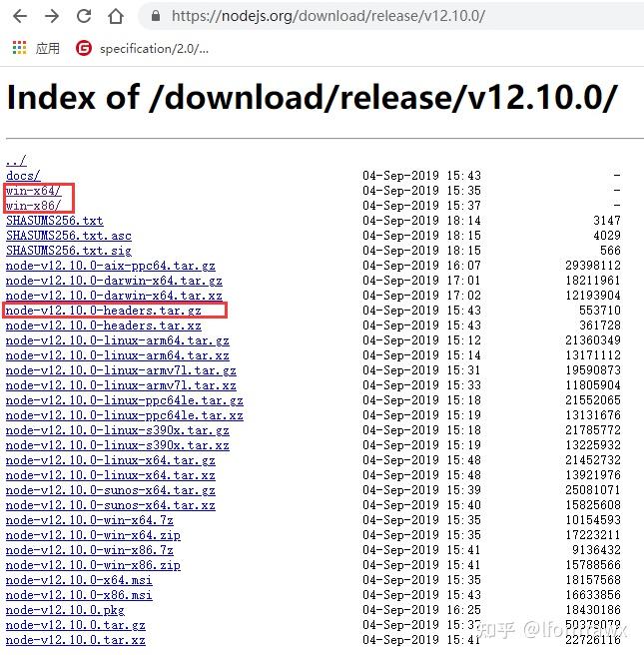Image resolution: width=644 pixels, height=657 pixels.
Task: Download node-v12.10.0-linux-armv7l.tar.gz
Action: (x=121, y=370)
